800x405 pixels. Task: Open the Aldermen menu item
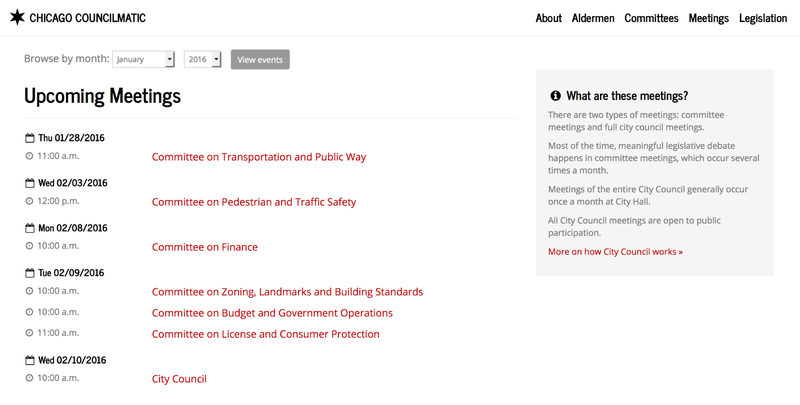pyautogui.click(x=593, y=18)
